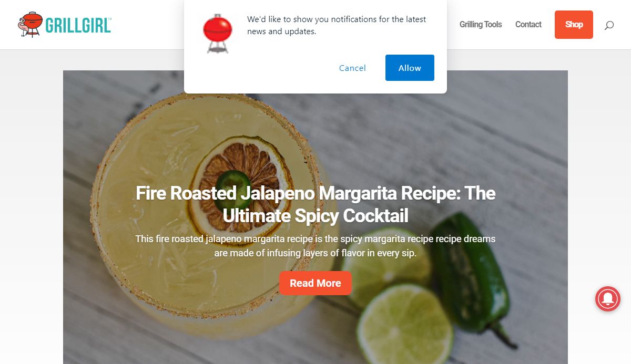Click Read More for the margarita recipe
Screen dimensions: 631x364
point(315,283)
